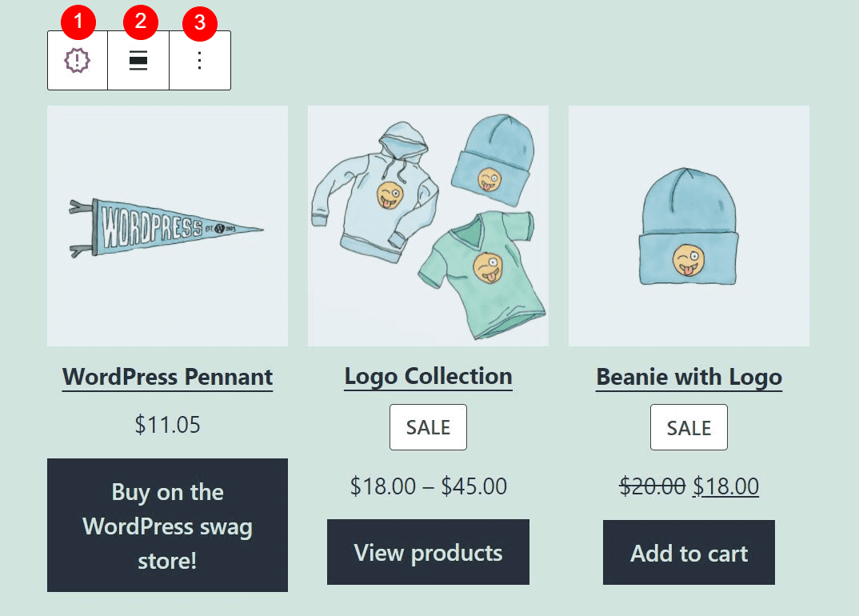
Task: Open the WordPress Pennant product link
Action: [x=167, y=377]
